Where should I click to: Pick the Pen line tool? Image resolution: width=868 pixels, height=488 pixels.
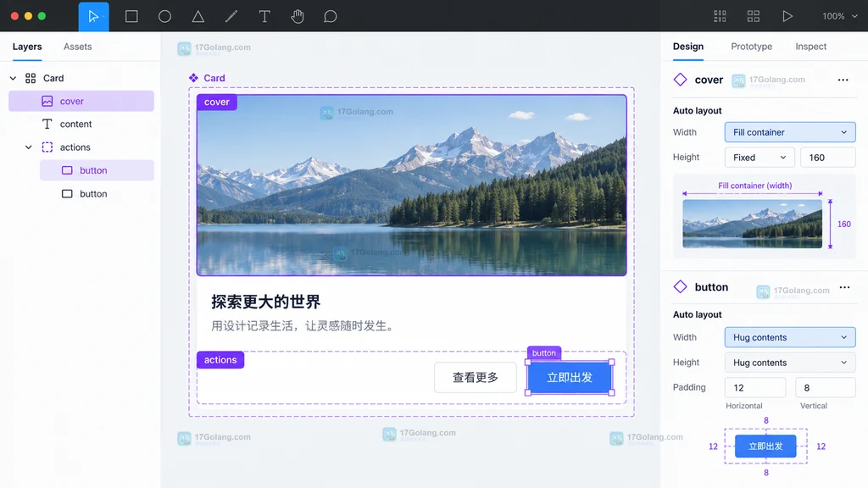click(231, 17)
